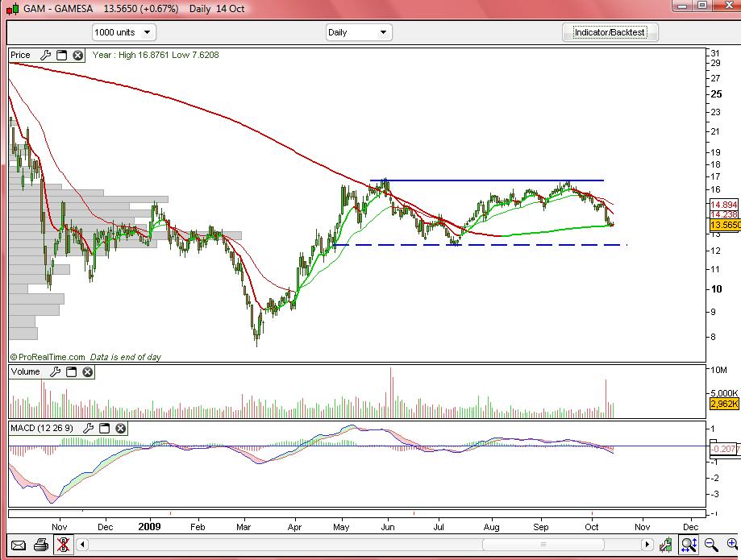Click the 14.894 moving average value label
This screenshot has height=560, width=741.
click(723, 205)
